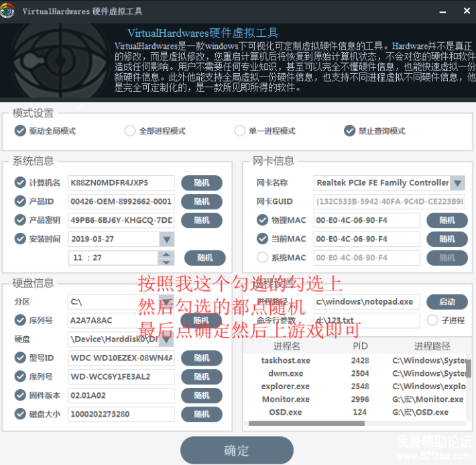This screenshot has height=465, width=476.
Task: Click the process list horizontal scrollbar
Action: (306, 423)
